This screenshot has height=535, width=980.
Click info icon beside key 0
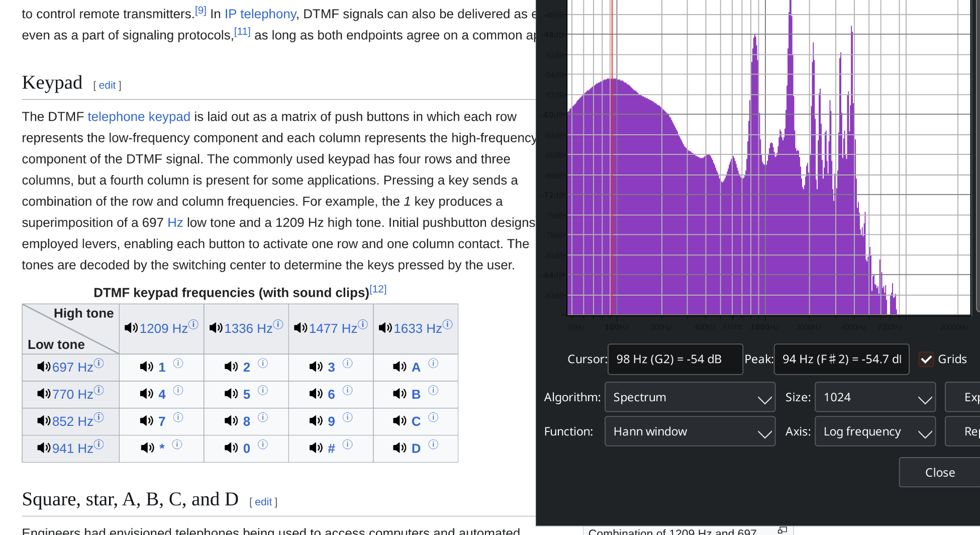(263, 444)
